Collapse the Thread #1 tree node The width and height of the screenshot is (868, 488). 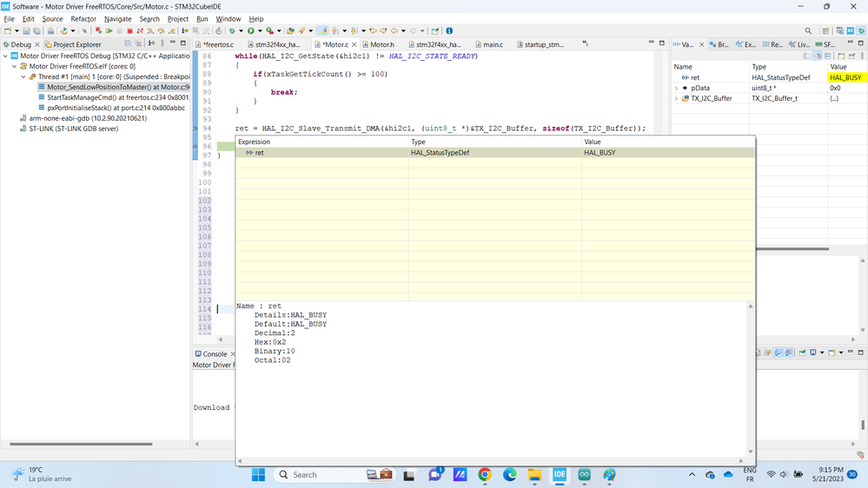pyautogui.click(x=25, y=76)
